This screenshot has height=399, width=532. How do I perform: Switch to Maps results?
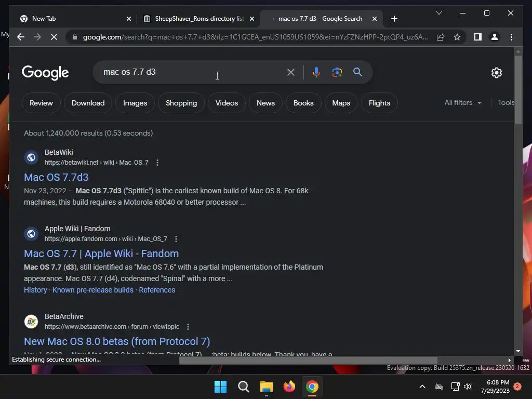[x=341, y=103]
